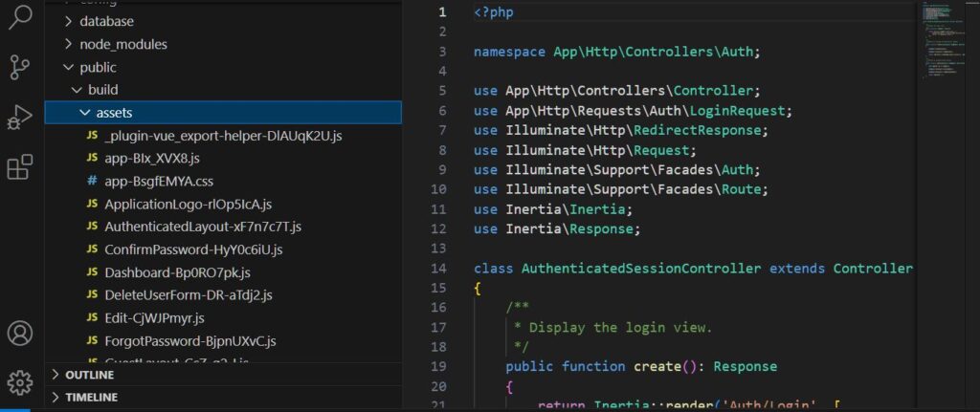Click the code minimap overview
The height and width of the screenshot is (412, 980).
pyautogui.click(x=944, y=40)
